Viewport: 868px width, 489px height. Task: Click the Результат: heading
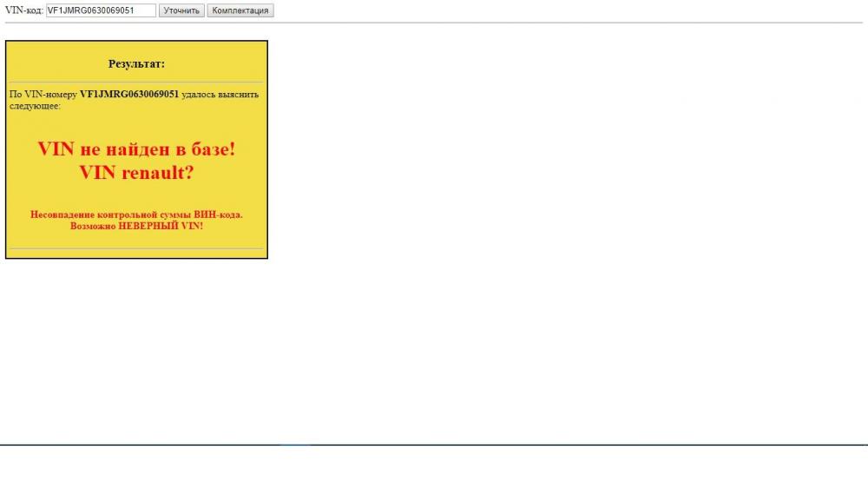point(137,63)
